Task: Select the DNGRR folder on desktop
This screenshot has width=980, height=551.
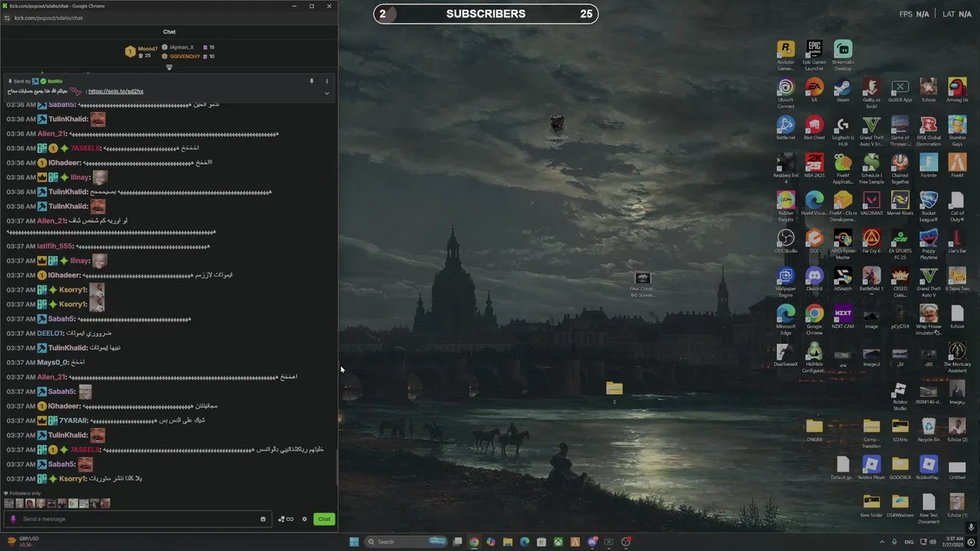Action: coord(814,430)
